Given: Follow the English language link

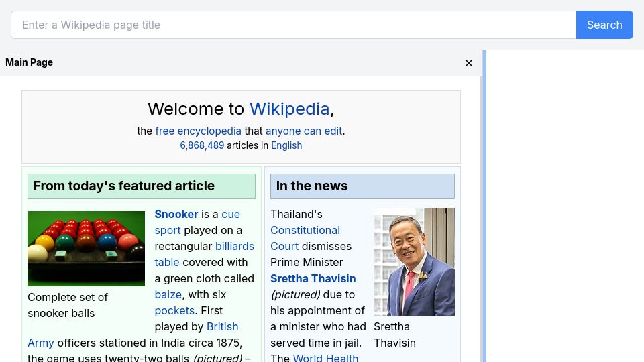Looking at the screenshot, I should 286,145.
